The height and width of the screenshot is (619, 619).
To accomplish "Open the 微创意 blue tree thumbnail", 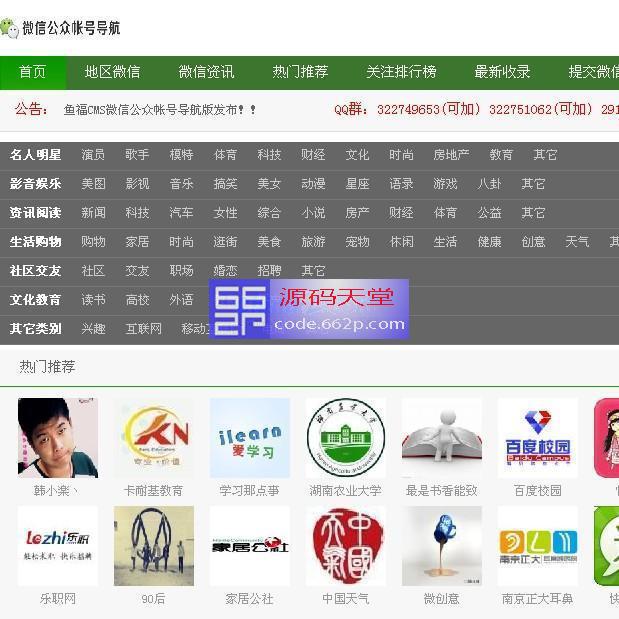I will 442,546.
